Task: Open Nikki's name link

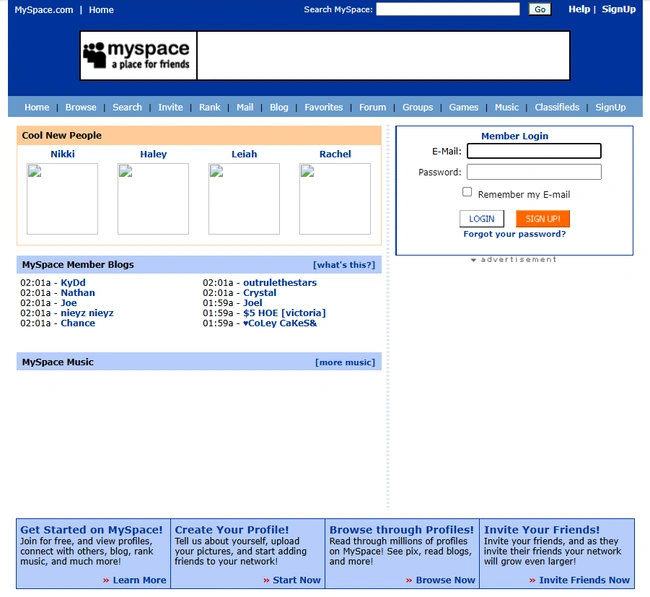Action: click(x=63, y=154)
